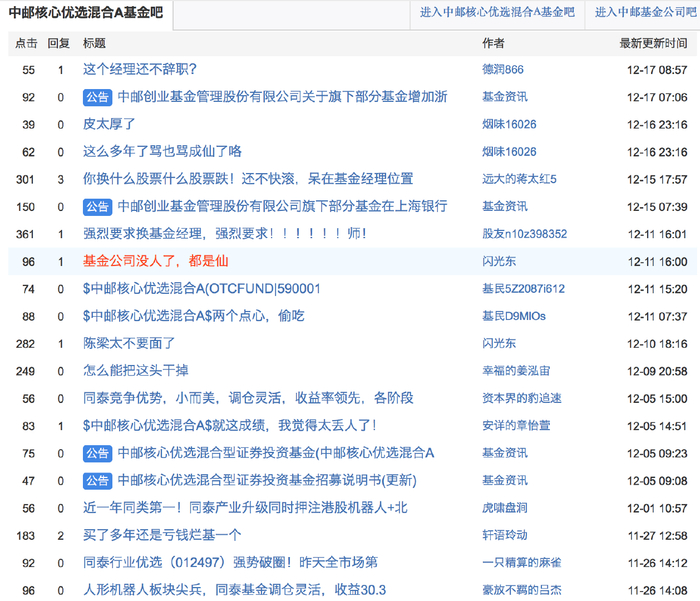Open post 同泰行业优选(012497)强势破圈
The image size is (700, 601).
pos(230,562)
